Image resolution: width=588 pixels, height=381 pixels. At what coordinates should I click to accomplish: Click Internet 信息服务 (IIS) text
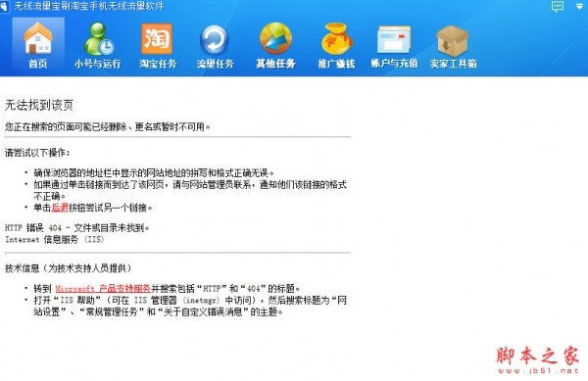pos(54,239)
